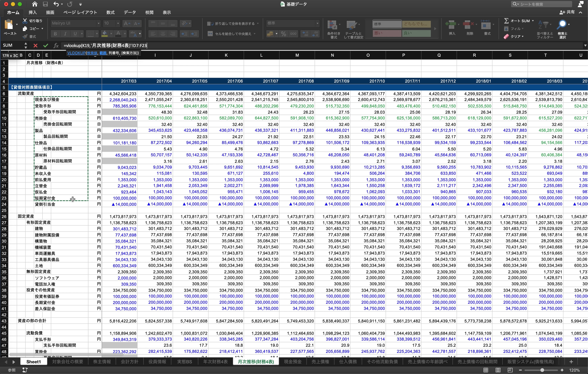Click the VLOOKUP function tooltip link
This screenshot has height=374, width=588.
tap(76, 53)
